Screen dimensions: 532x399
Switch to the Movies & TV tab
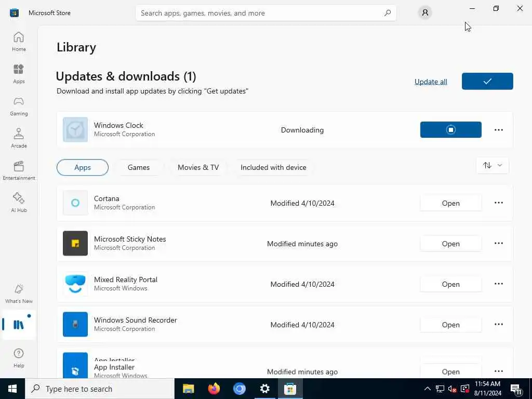[198, 167]
